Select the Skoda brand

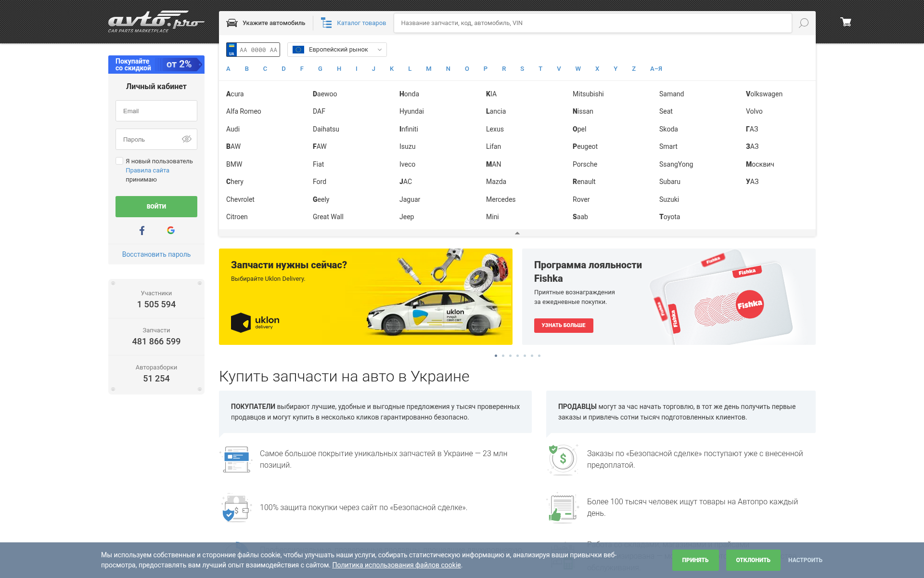point(668,129)
